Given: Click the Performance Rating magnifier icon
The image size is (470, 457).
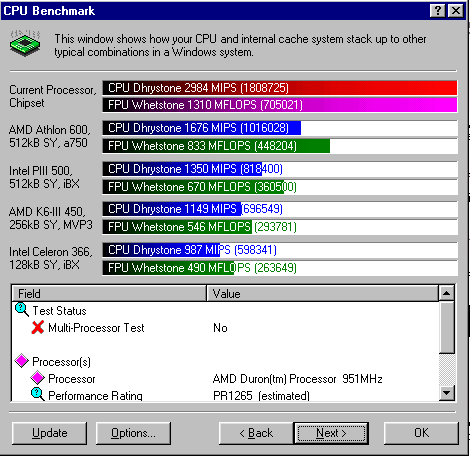Looking at the screenshot, I should point(37,394).
